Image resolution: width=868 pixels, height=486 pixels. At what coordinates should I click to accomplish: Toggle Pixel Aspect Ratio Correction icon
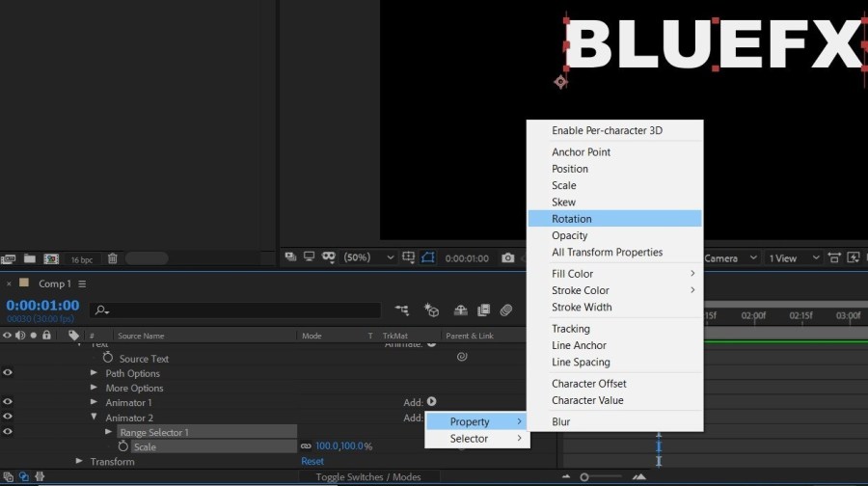[x=833, y=257]
